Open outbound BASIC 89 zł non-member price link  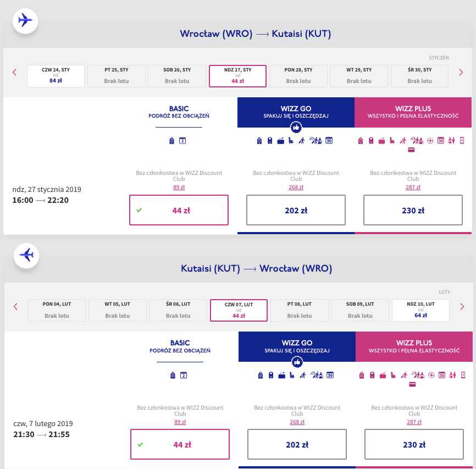point(179,187)
